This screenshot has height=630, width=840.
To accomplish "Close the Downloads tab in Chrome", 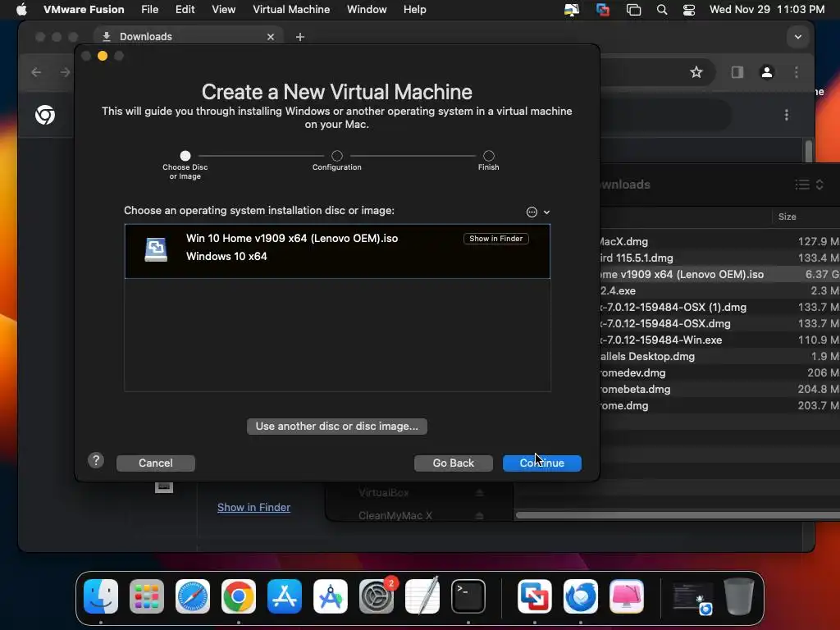I will pos(271,37).
